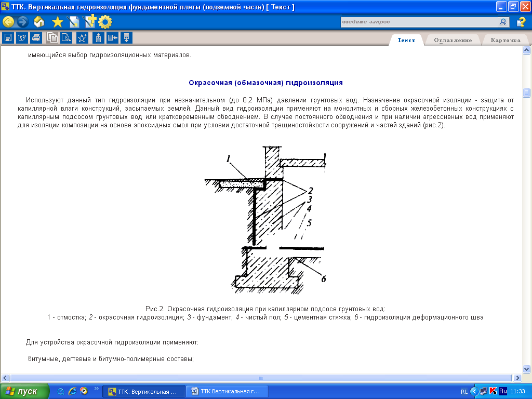Click Kaspersky tray icon
The width and height of the screenshot is (532, 399).
(x=493, y=391)
